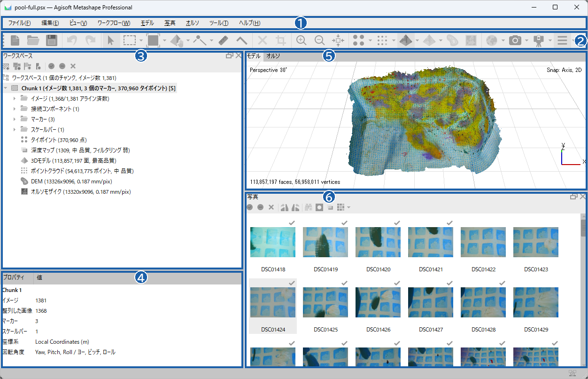Save the project with the floppy disk icon
Viewport: 588px width, 379px height.
51,40
